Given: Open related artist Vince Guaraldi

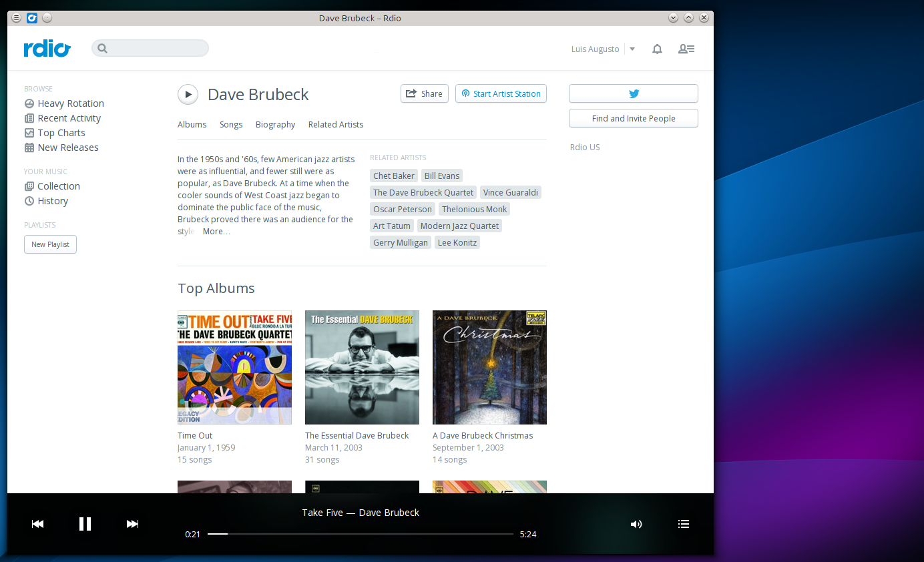Looking at the screenshot, I should [x=511, y=192].
